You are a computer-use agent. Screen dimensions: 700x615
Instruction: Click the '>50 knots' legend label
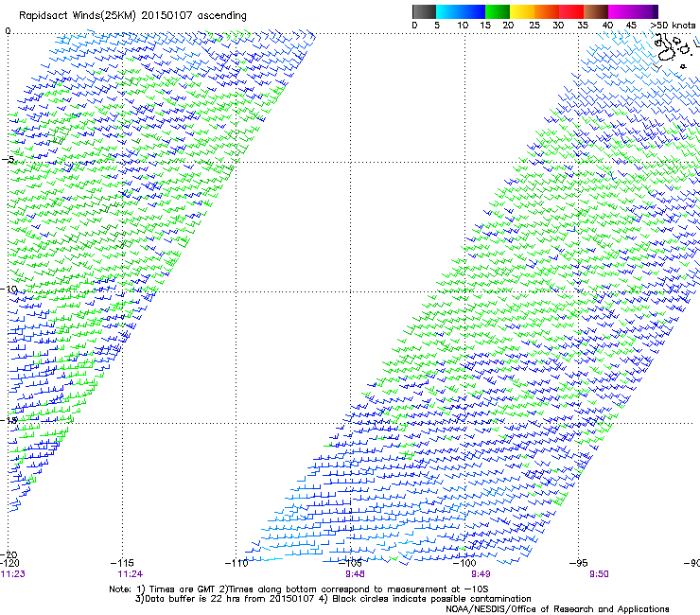click(x=673, y=25)
